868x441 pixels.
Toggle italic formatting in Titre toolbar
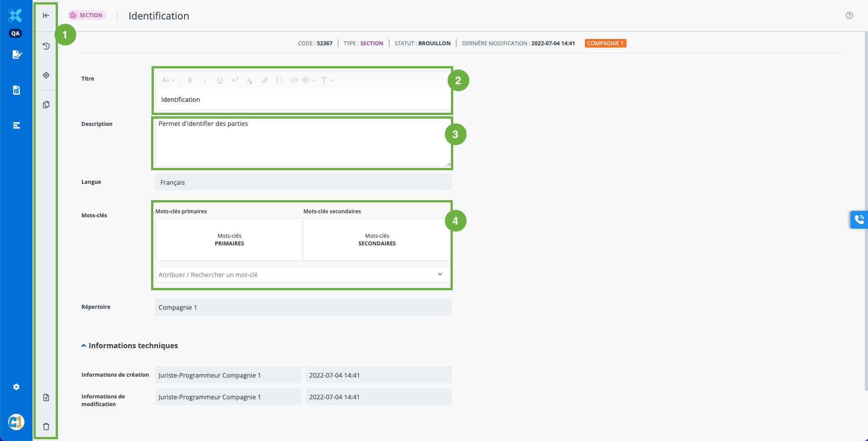tap(205, 80)
